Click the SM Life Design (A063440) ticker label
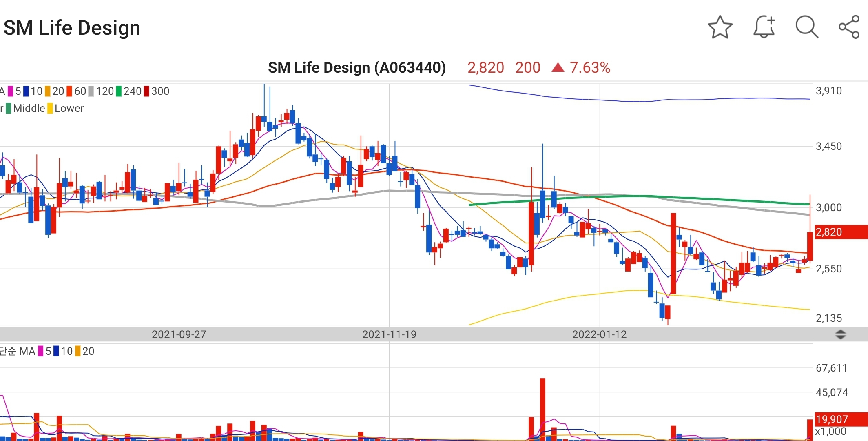Image resolution: width=868 pixels, height=441 pixels. pos(357,67)
